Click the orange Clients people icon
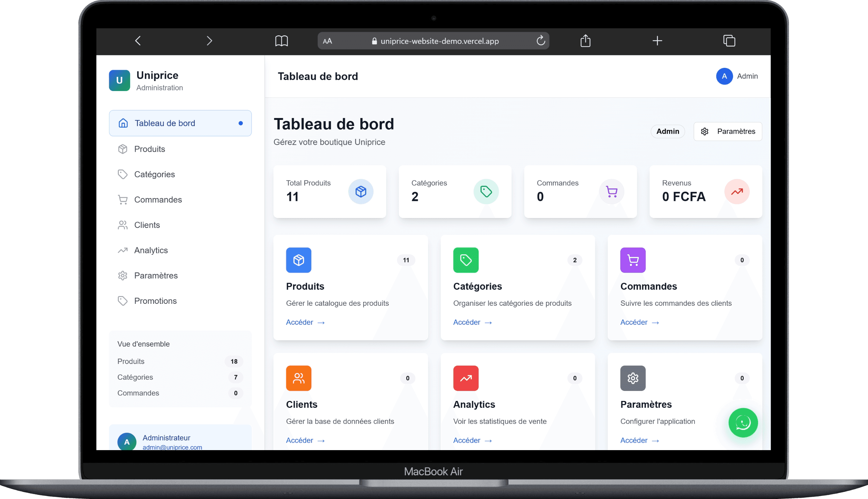The image size is (868, 499). coord(298,378)
